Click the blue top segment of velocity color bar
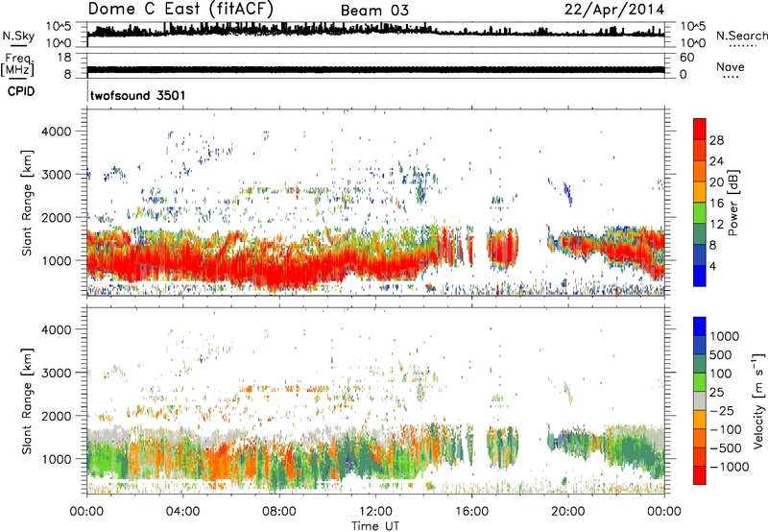This screenshot has height=532, width=768. point(700,326)
